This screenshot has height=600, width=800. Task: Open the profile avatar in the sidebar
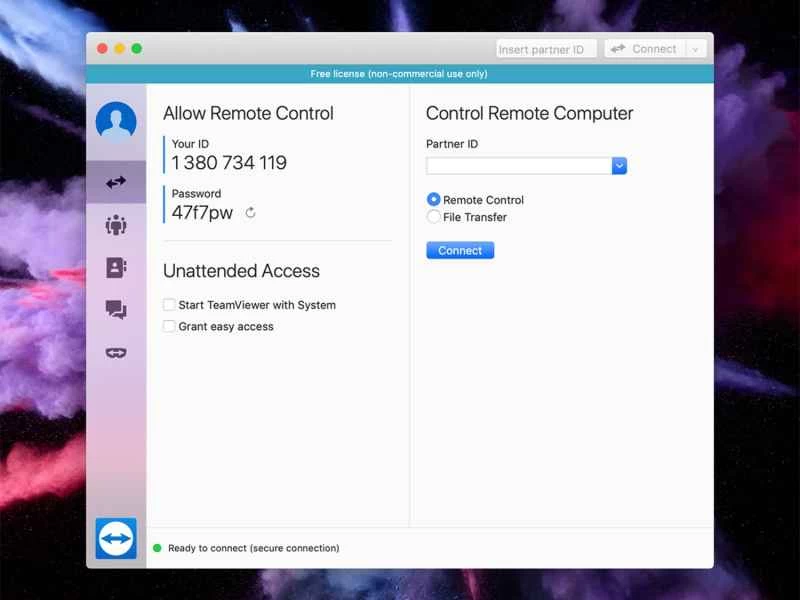117,120
